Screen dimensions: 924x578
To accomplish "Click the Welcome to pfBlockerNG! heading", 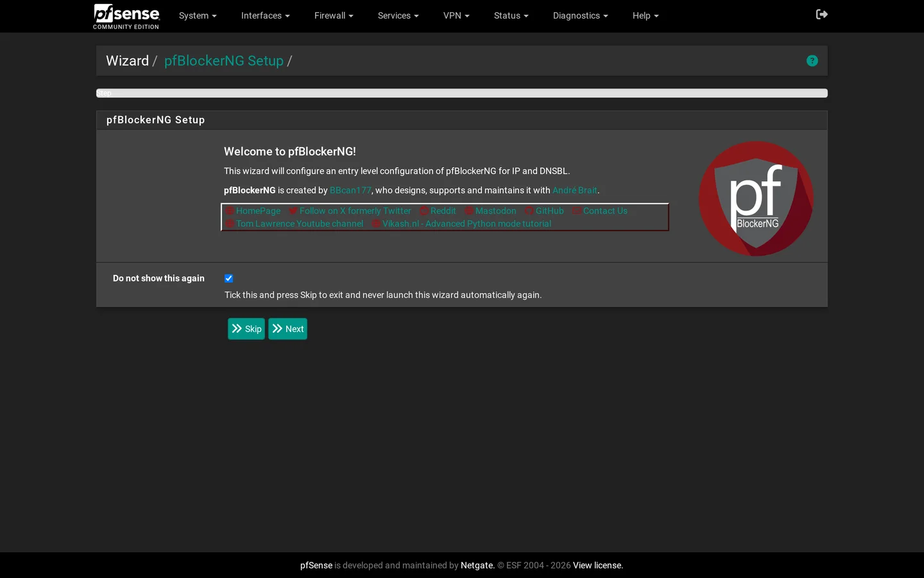I will pyautogui.click(x=290, y=152).
